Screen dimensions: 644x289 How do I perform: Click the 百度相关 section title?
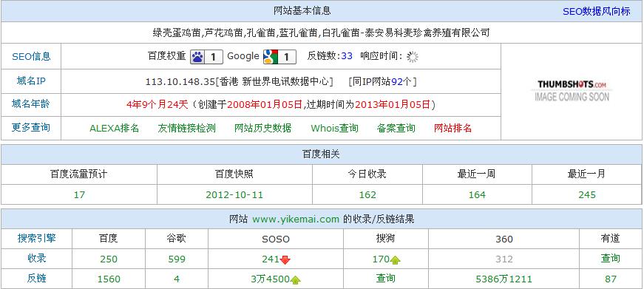pyautogui.click(x=322, y=154)
